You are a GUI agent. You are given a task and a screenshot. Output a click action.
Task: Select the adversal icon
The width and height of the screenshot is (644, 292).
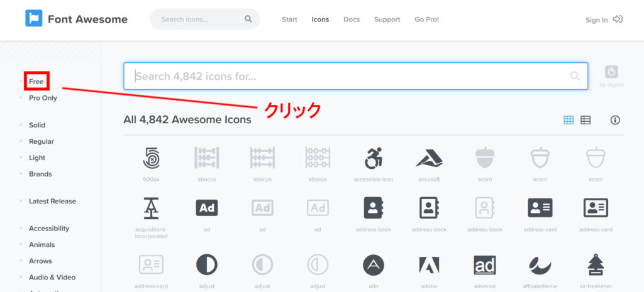pyautogui.click(x=485, y=265)
